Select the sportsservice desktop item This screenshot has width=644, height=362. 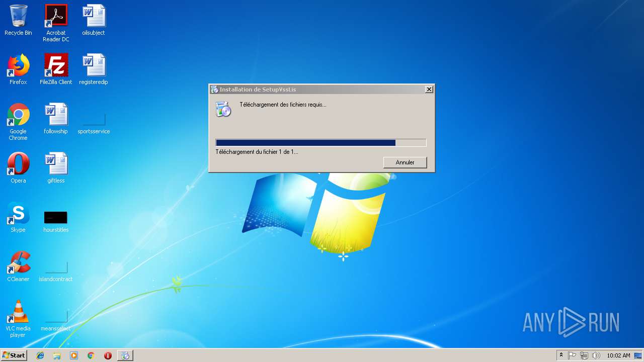(94, 124)
